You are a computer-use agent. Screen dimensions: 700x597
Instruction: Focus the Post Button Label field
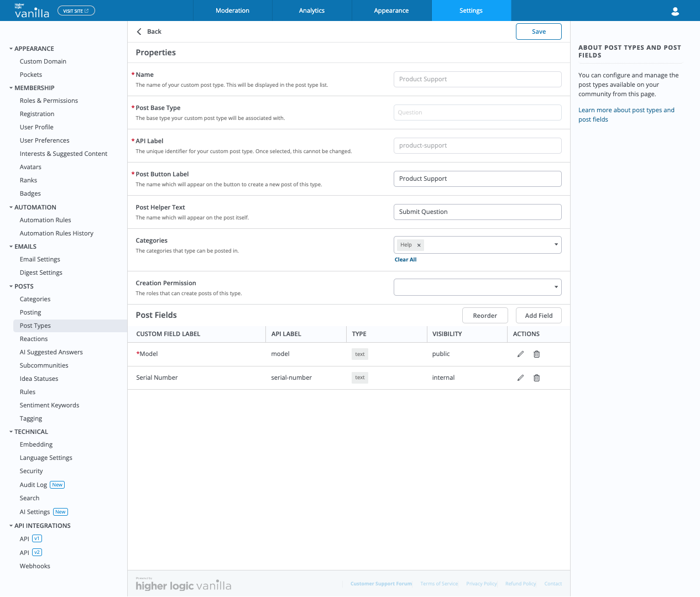pyautogui.click(x=478, y=179)
